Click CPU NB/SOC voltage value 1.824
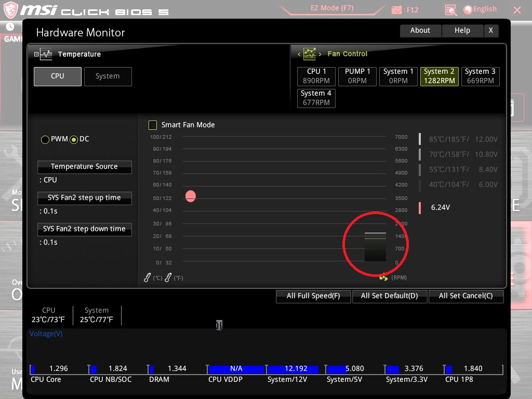This screenshot has width=532, height=399. (118, 369)
